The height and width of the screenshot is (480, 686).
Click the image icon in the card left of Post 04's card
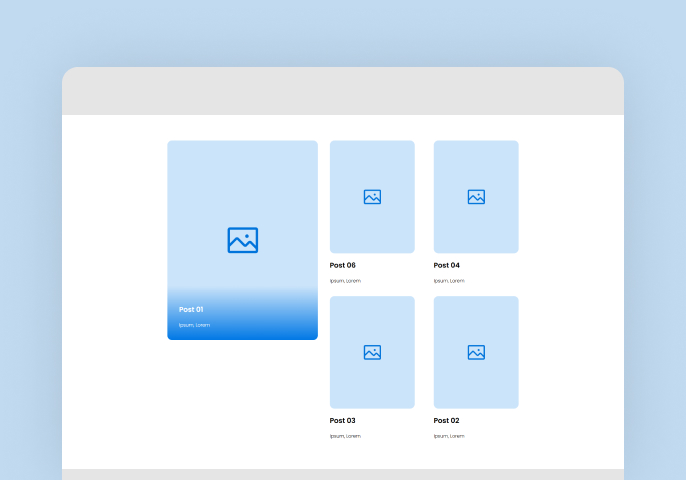pos(372,197)
